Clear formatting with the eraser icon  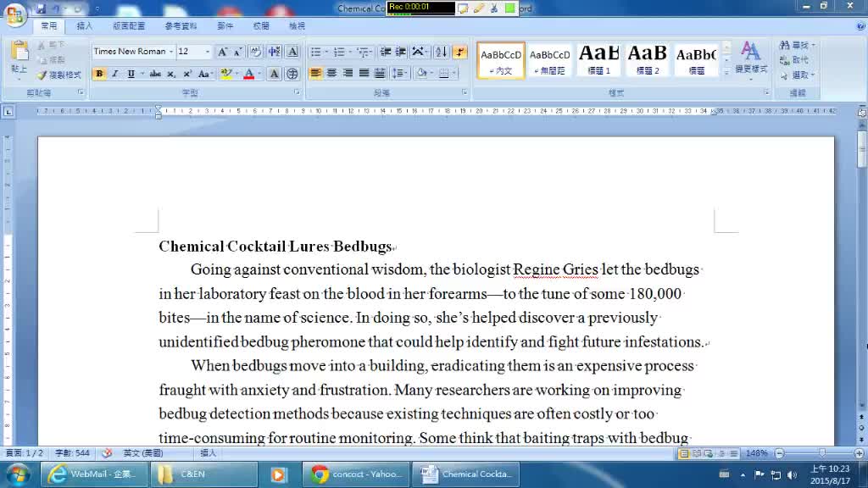(255, 52)
